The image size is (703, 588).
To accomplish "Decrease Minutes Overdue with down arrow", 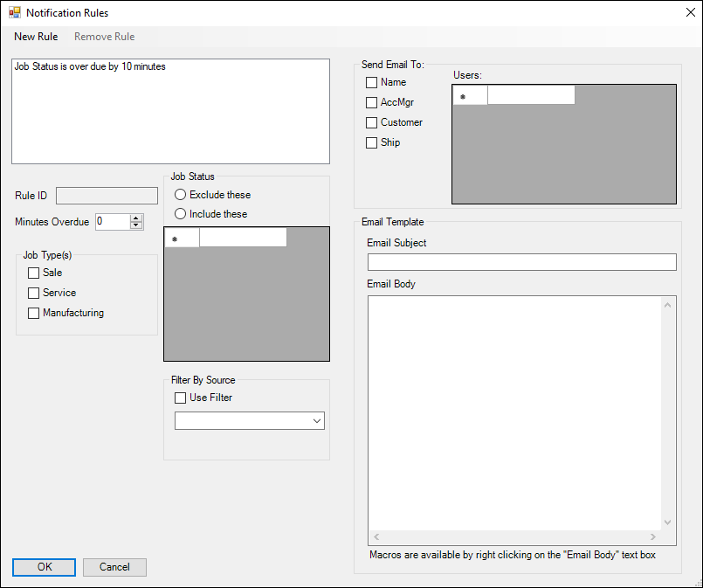I will tap(135, 225).
